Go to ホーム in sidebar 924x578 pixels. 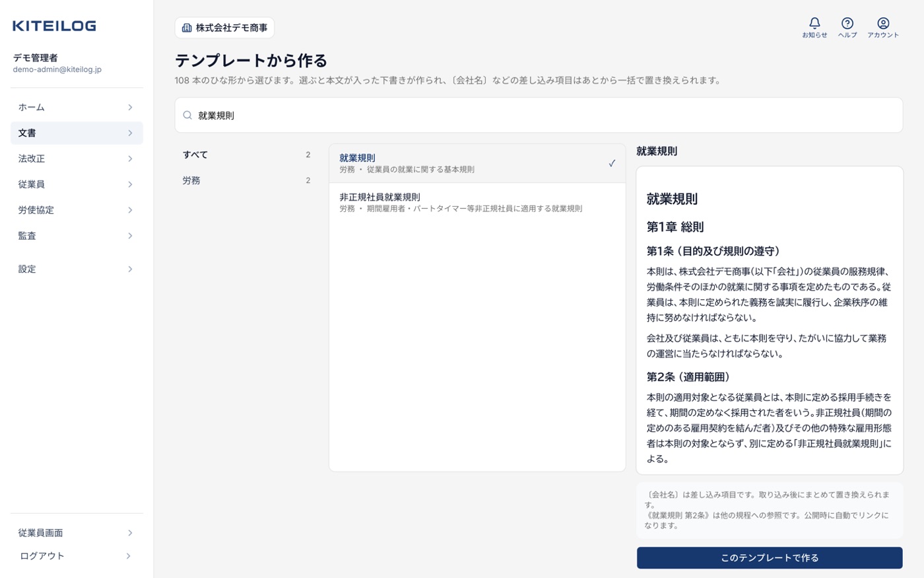pyautogui.click(x=77, y=107)
